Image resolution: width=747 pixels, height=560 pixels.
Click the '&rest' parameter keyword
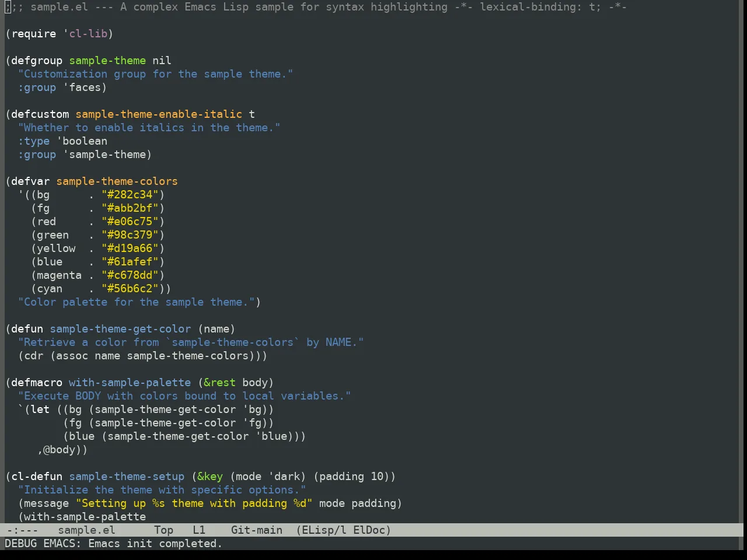[219, 383]
